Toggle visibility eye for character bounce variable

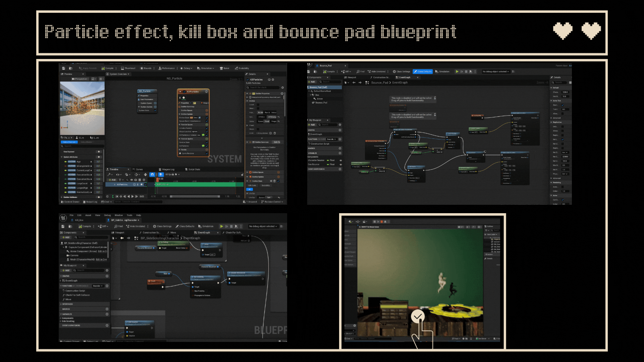click(x=340, y=160)
